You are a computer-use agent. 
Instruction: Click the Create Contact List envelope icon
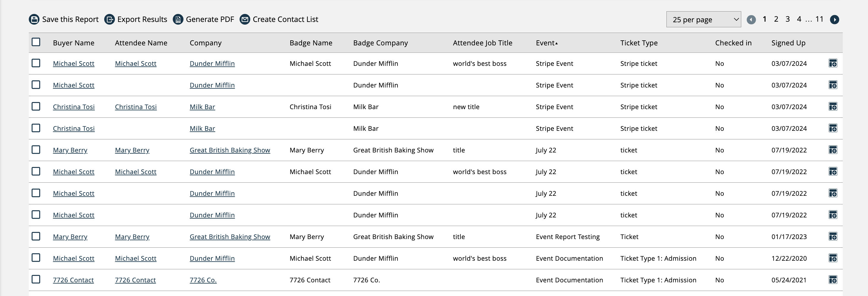(x=245, y=19)
